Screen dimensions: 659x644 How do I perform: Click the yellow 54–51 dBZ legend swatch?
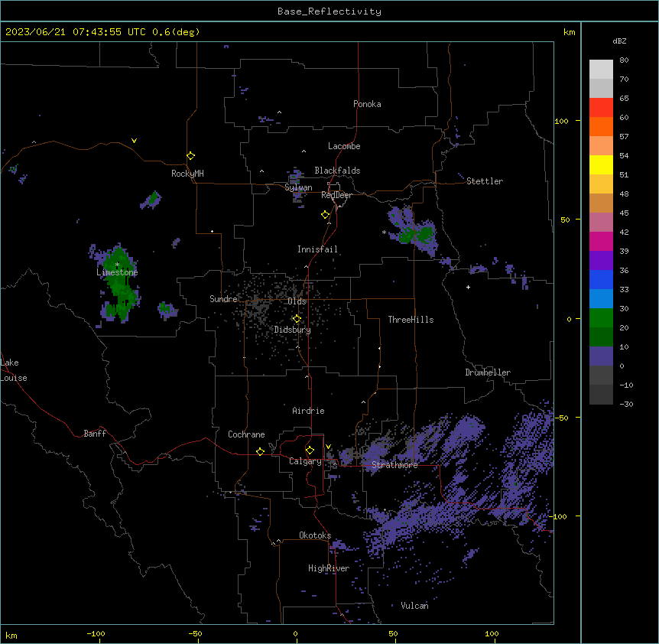601,164
